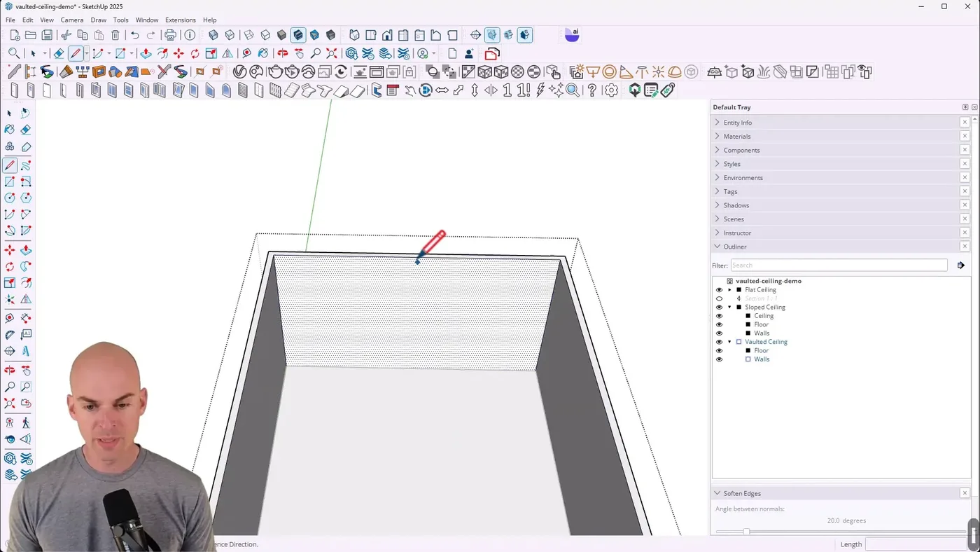Image resolution: width=980 pixels, height=552 pixels.
Task: Toggle visibility of Vaulted Ceiling group
Action: click(719, 342)
